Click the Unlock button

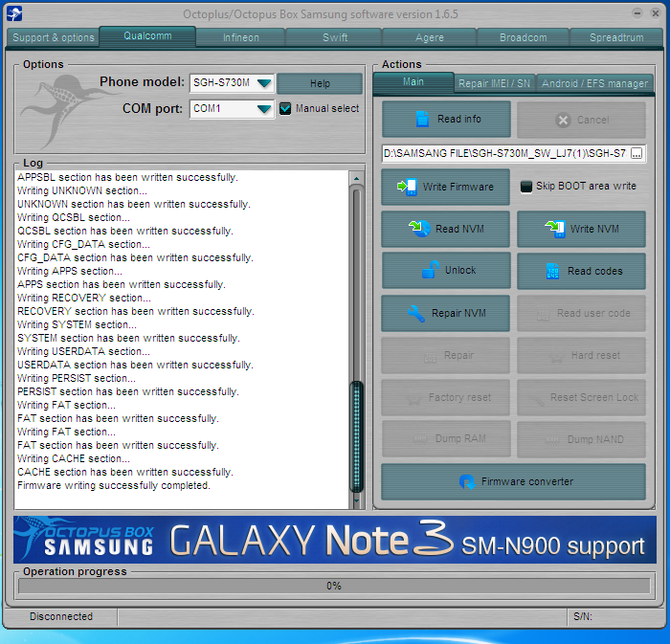(446, 270)
